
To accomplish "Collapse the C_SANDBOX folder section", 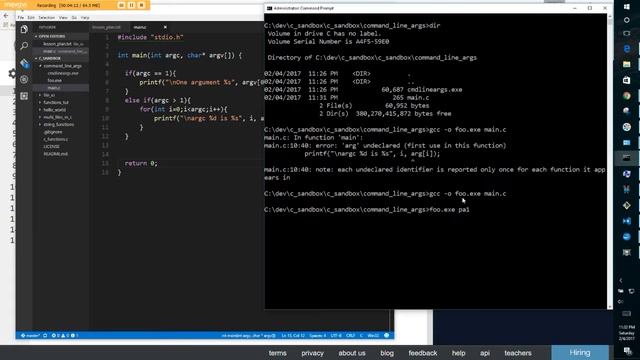I will (60, 58).
